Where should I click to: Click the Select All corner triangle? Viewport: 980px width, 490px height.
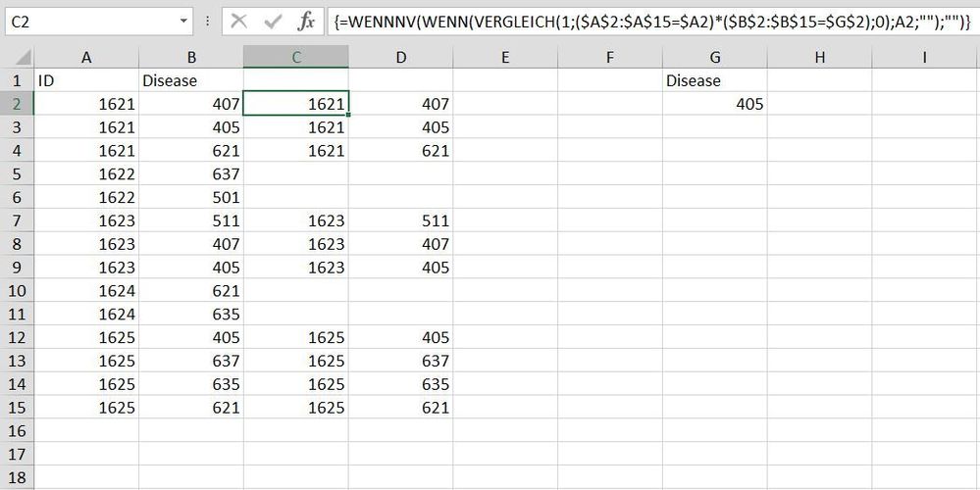click(x=24, y=58)
